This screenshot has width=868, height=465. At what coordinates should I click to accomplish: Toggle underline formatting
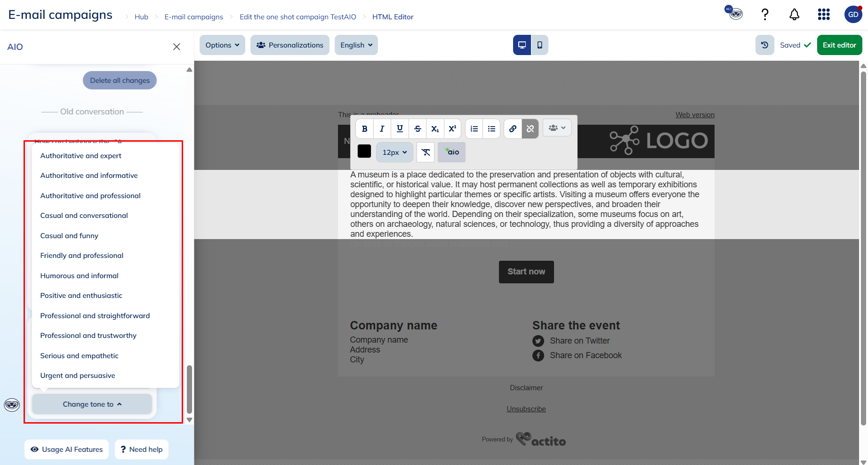[400, 129]
